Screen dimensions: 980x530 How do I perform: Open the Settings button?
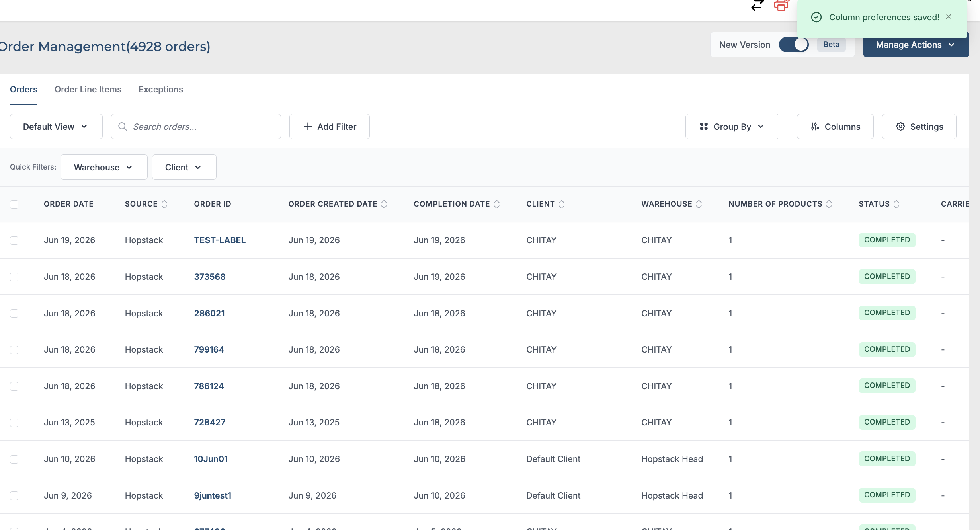click(x=919, y=127)
